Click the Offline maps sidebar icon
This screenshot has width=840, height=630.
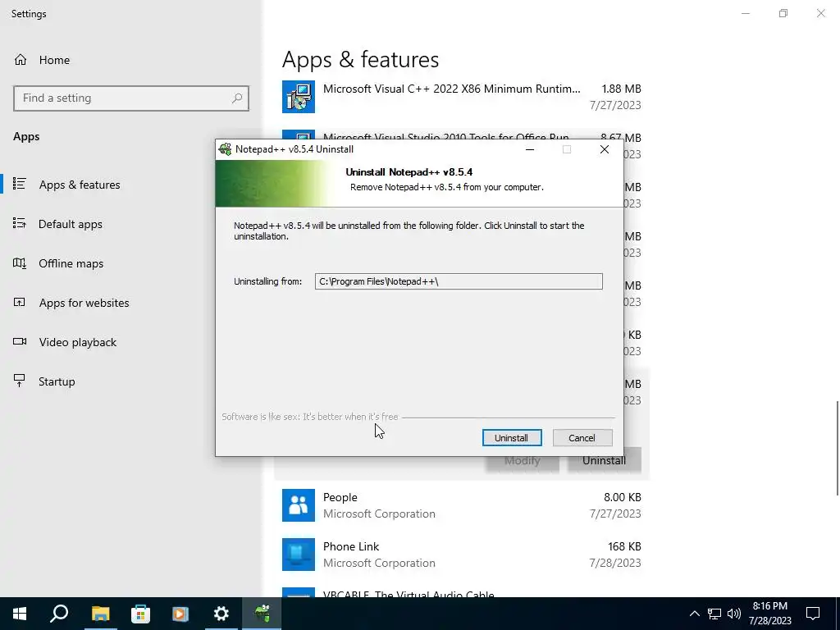click(20, 263)
